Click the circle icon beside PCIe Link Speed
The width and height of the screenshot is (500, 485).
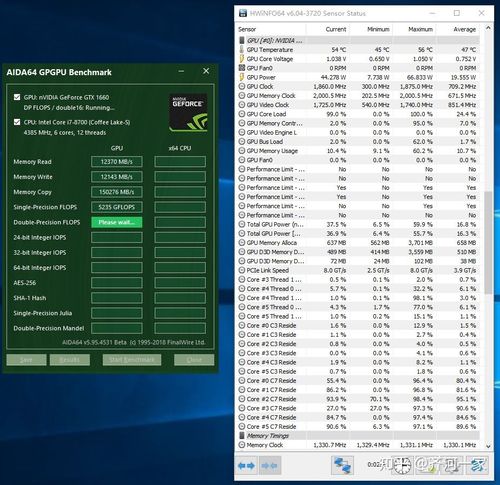pyautogui.click(x=242, y=270)
